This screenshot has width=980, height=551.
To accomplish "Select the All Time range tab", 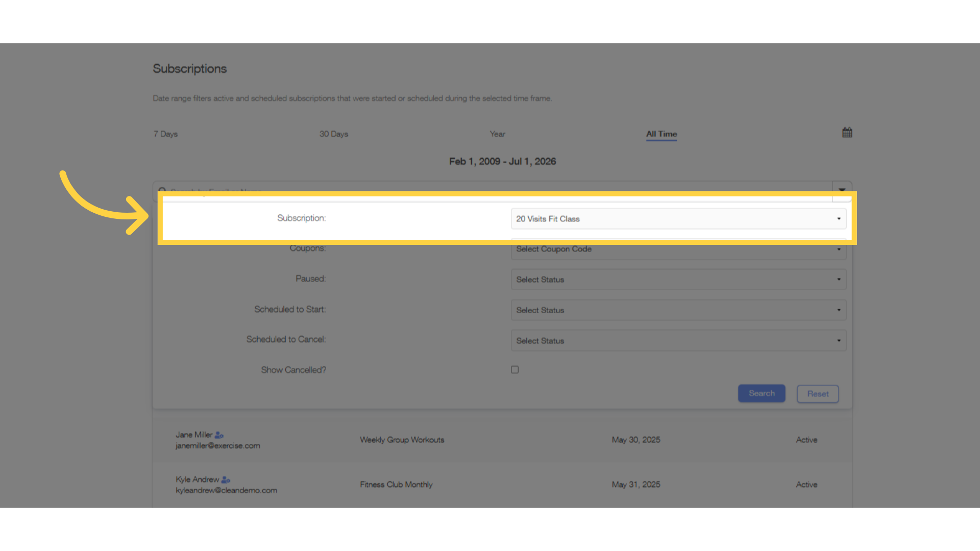I will (661, 134).
